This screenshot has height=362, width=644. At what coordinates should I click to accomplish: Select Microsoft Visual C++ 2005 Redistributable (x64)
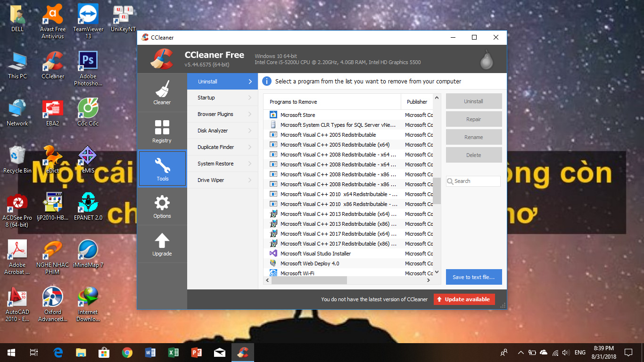[x=348, y=145]
